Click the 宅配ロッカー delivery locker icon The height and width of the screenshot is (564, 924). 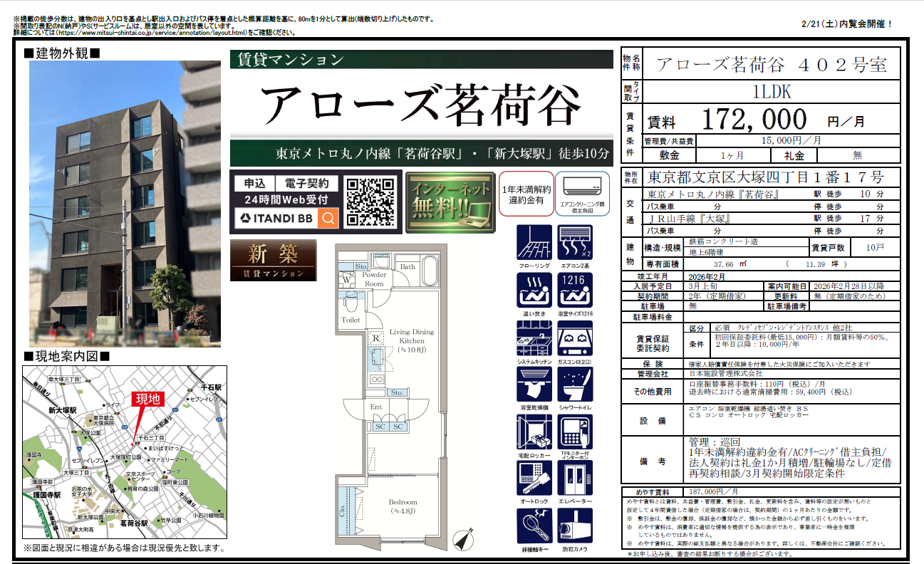pos(534,432)
